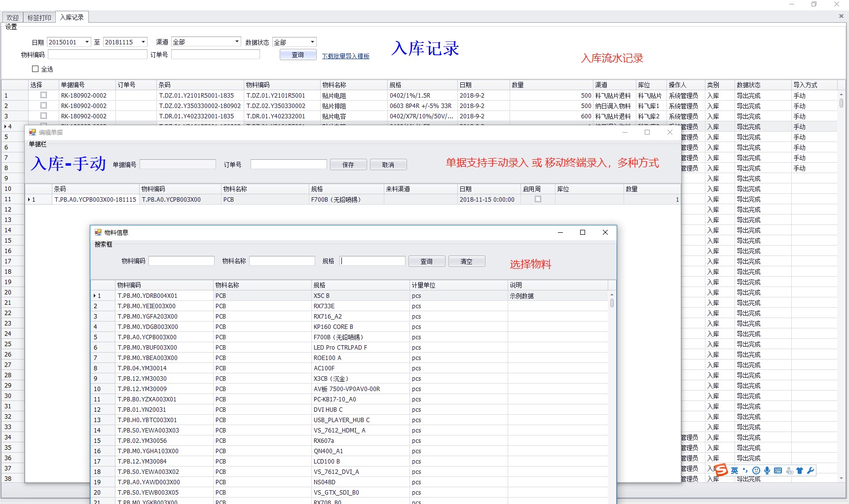Enable the 启用周 checkbox in edit row
This screenshot has width=849, height=504.
click(x=538, y=199)
